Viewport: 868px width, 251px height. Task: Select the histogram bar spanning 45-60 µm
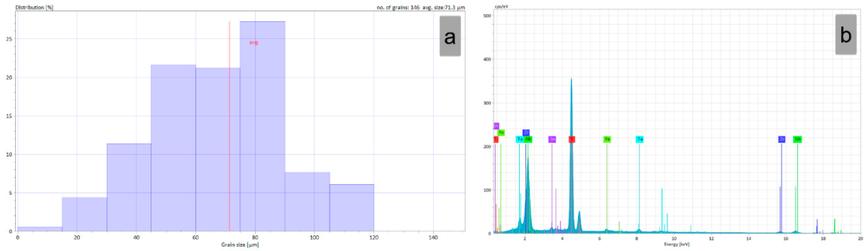(x=173, y=148)
